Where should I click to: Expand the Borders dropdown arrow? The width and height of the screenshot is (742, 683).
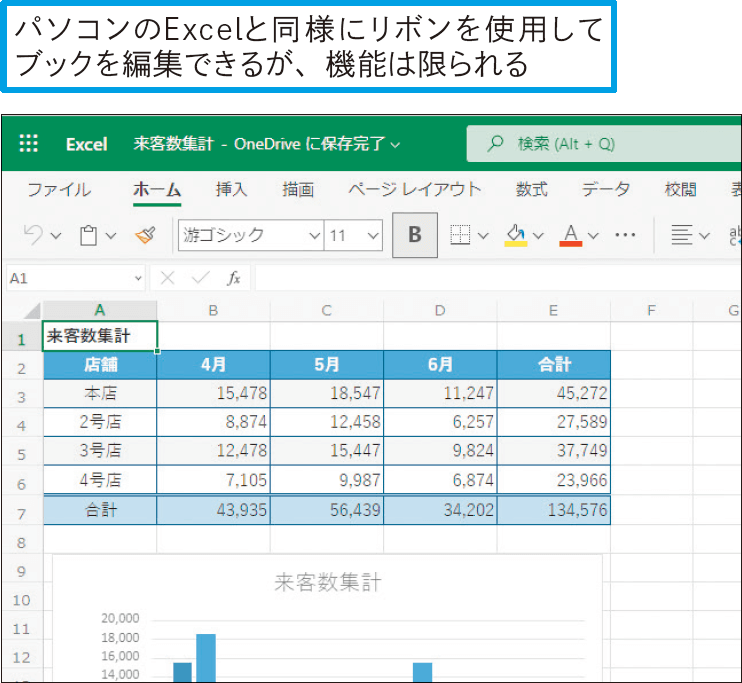pyautogui.click(x=483, y=235)
